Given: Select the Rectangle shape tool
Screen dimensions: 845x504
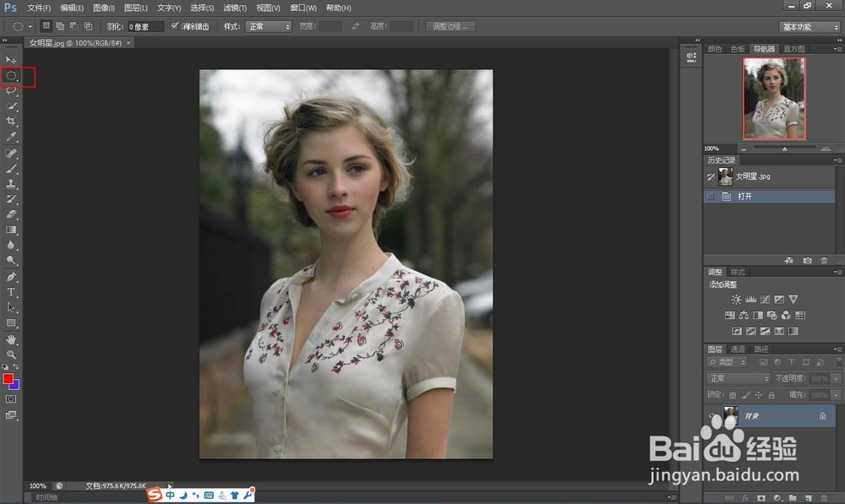Looking at the screenshot, I should click(11, 323).
